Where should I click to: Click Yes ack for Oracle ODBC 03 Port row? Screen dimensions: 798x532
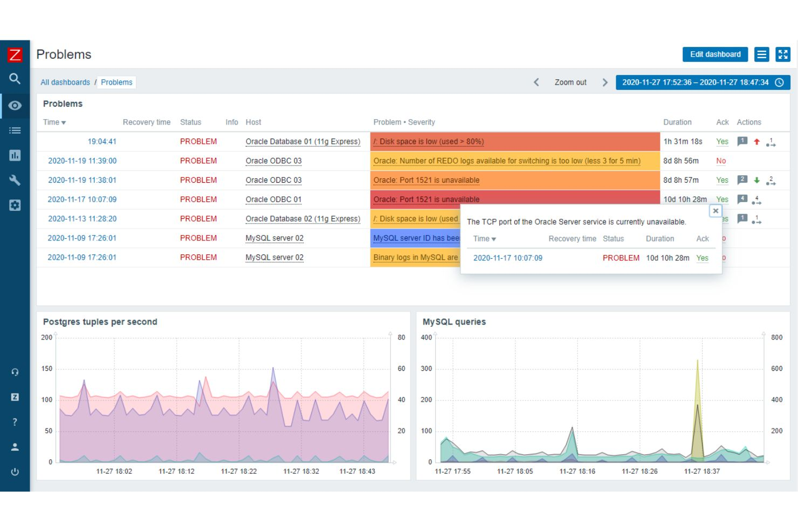coord(722,181)
